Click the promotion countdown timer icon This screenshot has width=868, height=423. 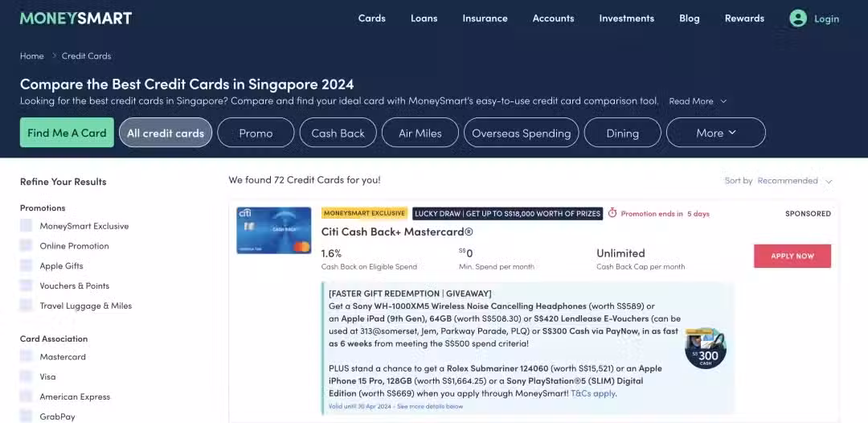612,213
